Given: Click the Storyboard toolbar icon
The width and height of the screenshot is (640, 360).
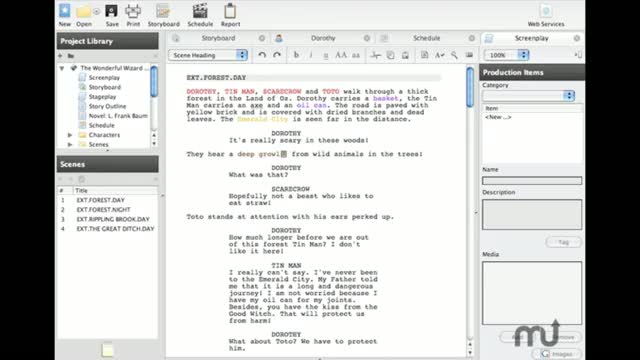Looking at the screenshot, I should 163,11.
